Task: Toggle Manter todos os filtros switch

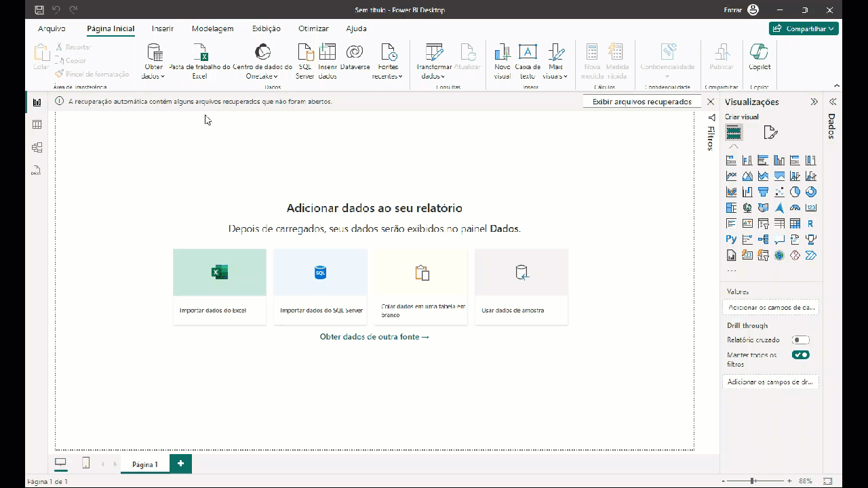Action: click(x=801, y=355)
